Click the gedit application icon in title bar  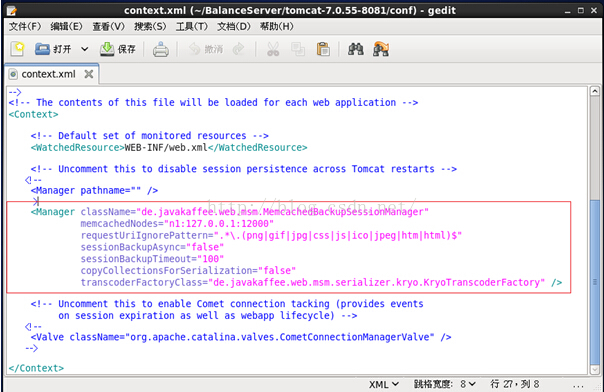tap(12, 10)
